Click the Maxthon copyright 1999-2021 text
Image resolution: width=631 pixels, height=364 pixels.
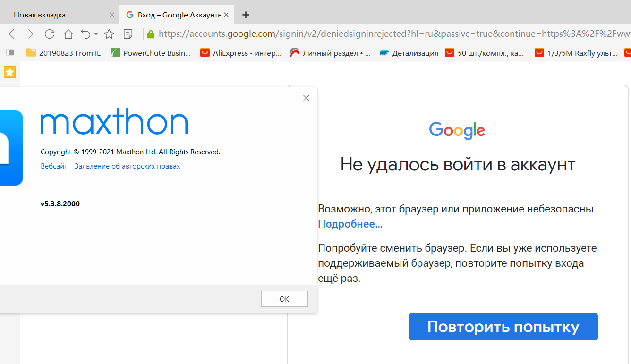click(130, 152)
